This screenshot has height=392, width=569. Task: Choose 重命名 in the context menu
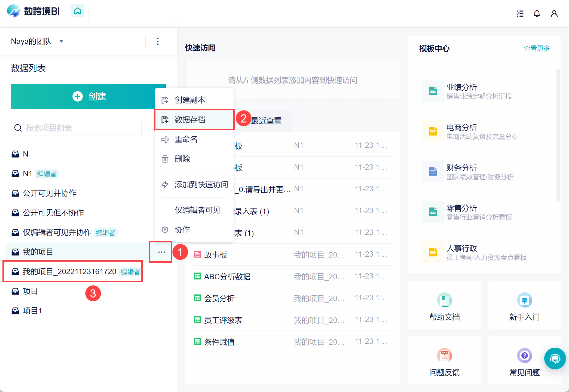click(186, 139)
